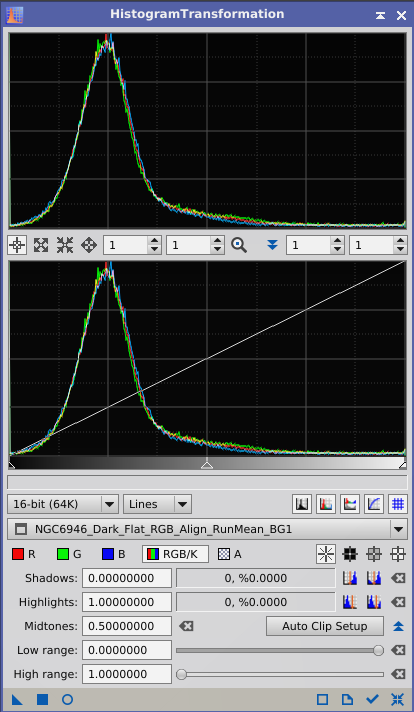Reset the tool with bottom-right arrows icon

click(x=397, y=699)
